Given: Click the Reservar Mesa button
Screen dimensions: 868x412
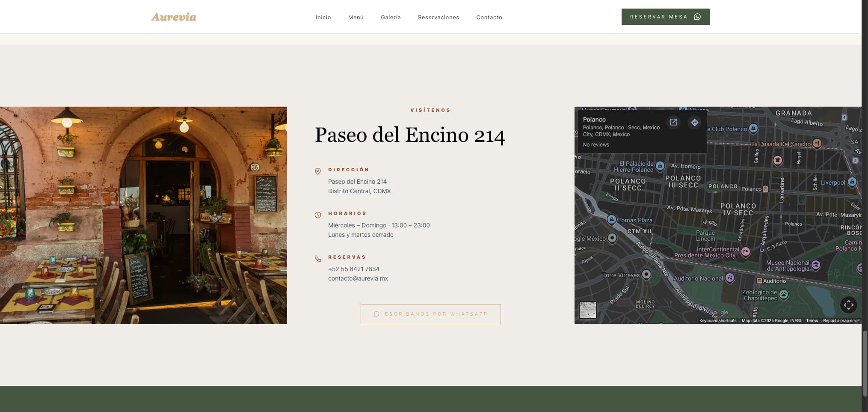Looking at the screenshot, I should point(665,17).
